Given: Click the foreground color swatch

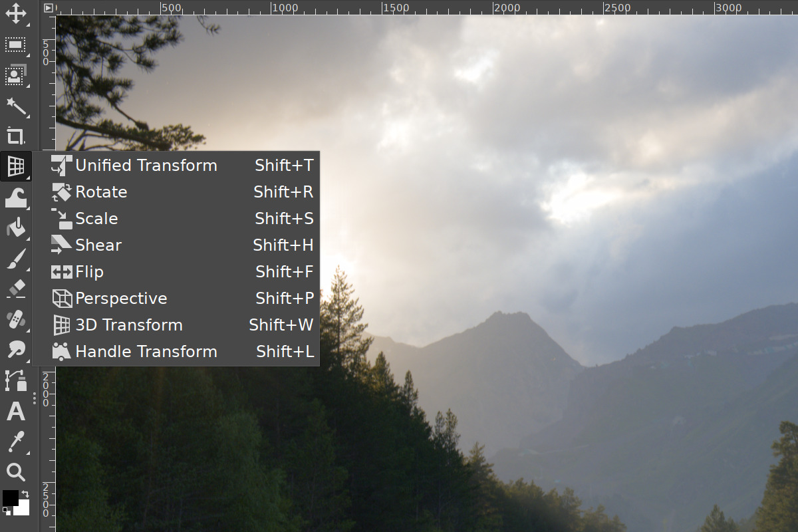Looking at the screenshot, I should (9, 497).
